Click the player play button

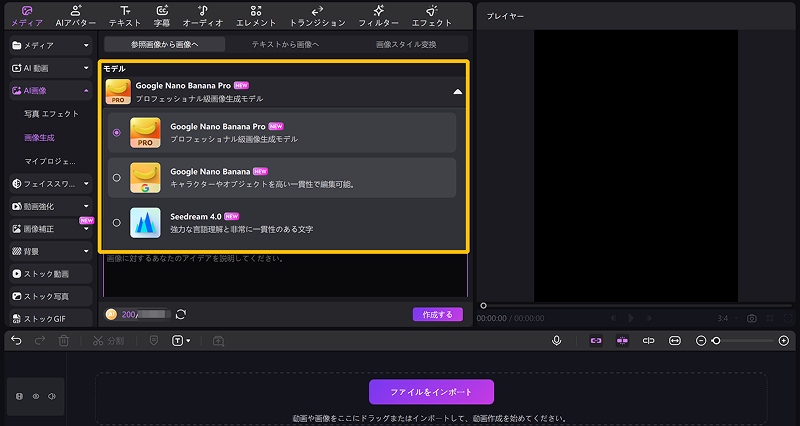pos(631,318)
